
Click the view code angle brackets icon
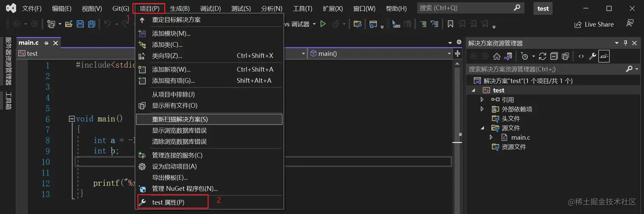(581, 56)
